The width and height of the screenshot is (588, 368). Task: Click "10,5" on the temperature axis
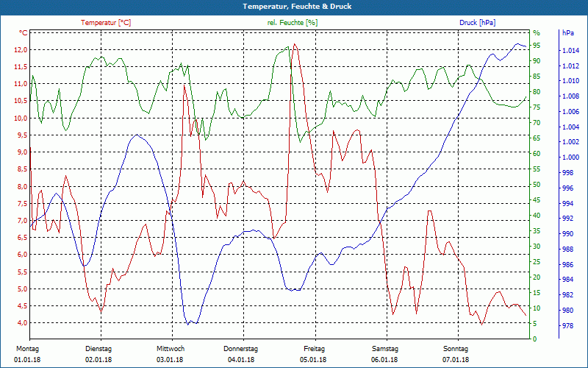pyautogui.click(x=21, y=101)
